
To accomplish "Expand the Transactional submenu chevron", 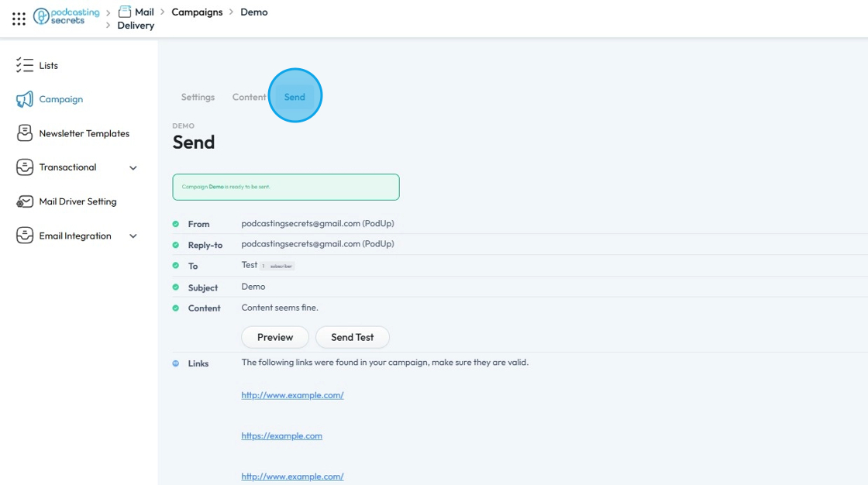I will pyautogui.click(x=133, y=168).
